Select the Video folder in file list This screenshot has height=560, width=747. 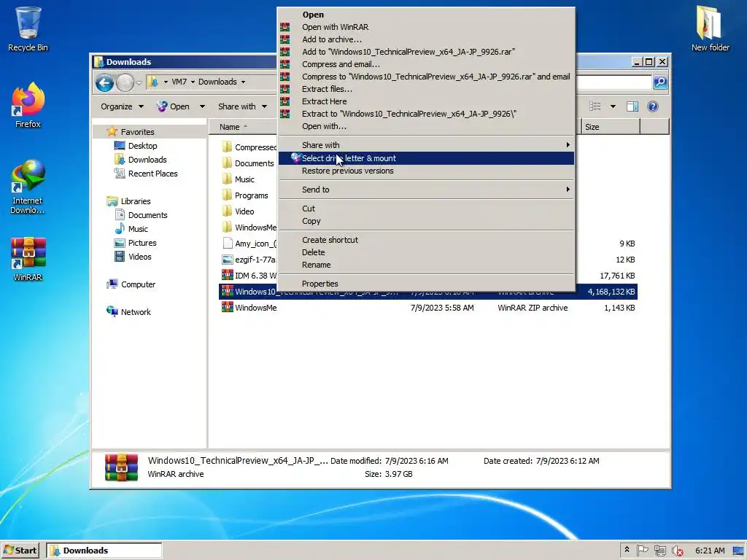pyautogui.click(x=239, y=211)
